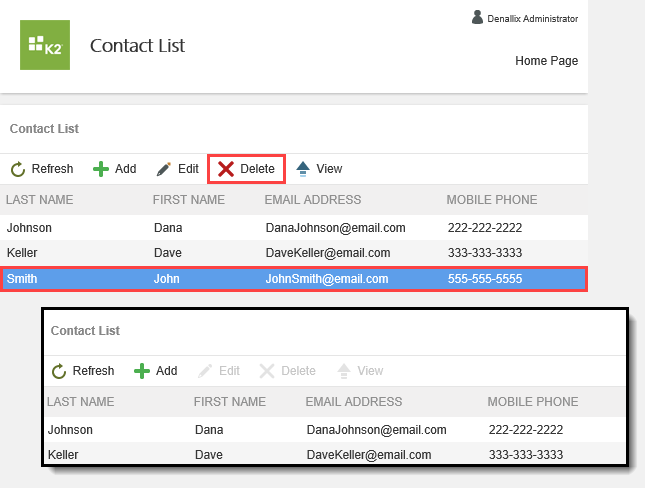Click the Edit pencil icon in upper toolbar
The image size is (645, 488).
pos(163,169)
